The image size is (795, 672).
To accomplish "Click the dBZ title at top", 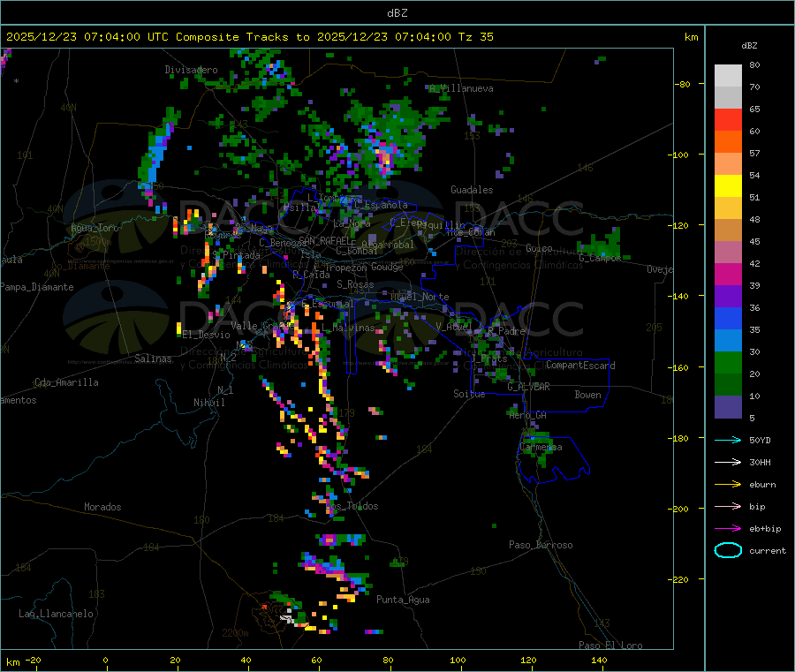I will pos(397,13).
